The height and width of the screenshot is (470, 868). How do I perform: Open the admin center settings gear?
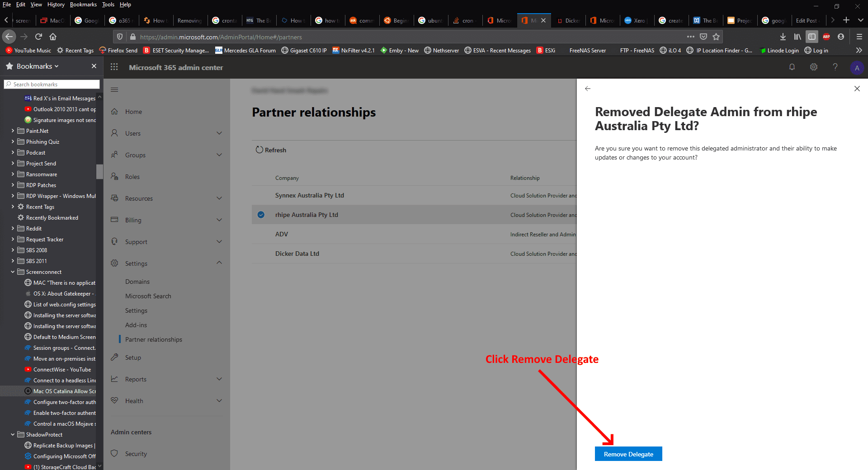coord(814,67)
